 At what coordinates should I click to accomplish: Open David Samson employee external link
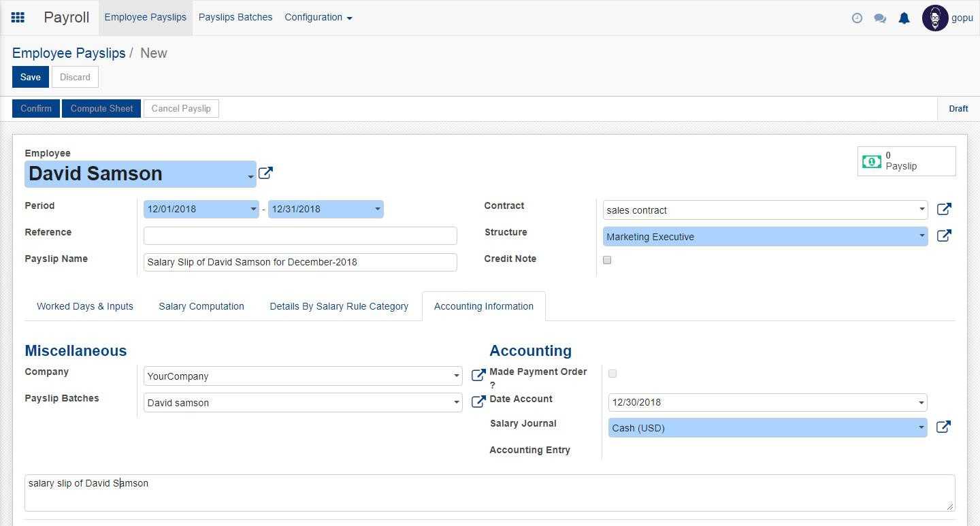click(x=265, y=174)
